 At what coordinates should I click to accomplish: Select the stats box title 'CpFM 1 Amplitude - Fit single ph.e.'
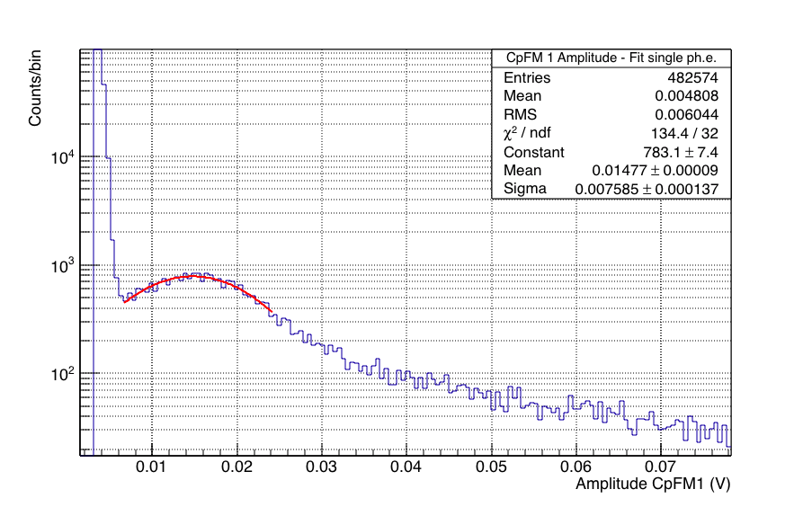pyautogui.click(x=611, y=58)
